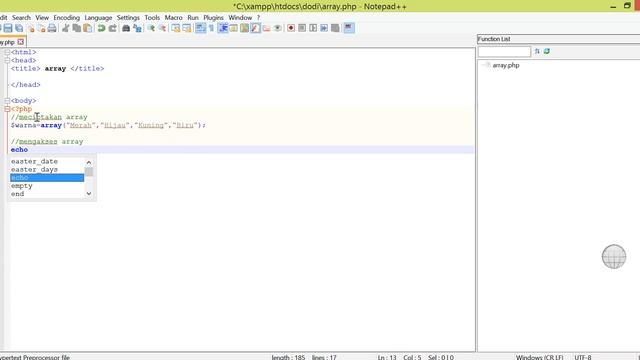Open the Macro menu
This screenshot has height=360, width=640.
click(x=173, y=18)
